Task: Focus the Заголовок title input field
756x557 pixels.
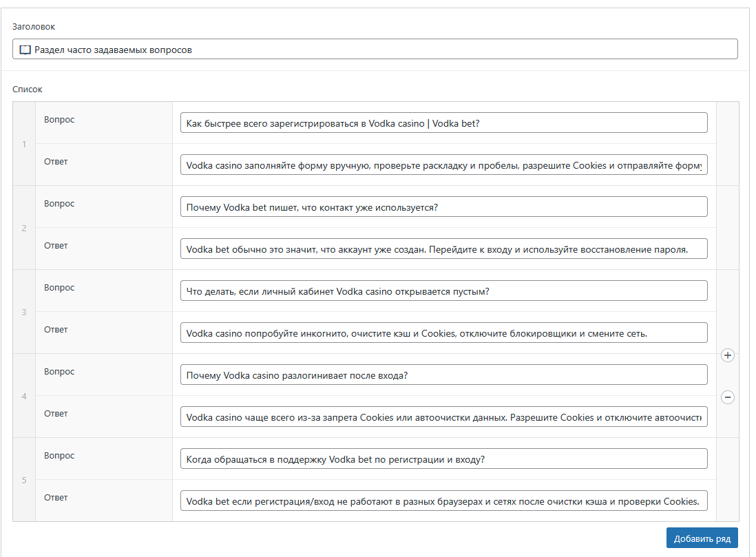Action: click(x=375, y=49)
